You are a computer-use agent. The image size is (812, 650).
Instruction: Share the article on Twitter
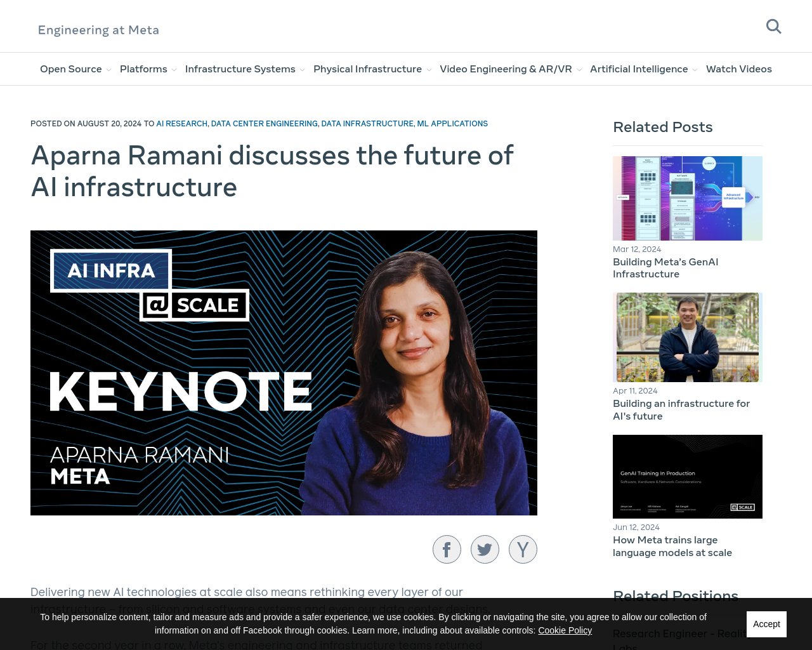tap(485, 549)
